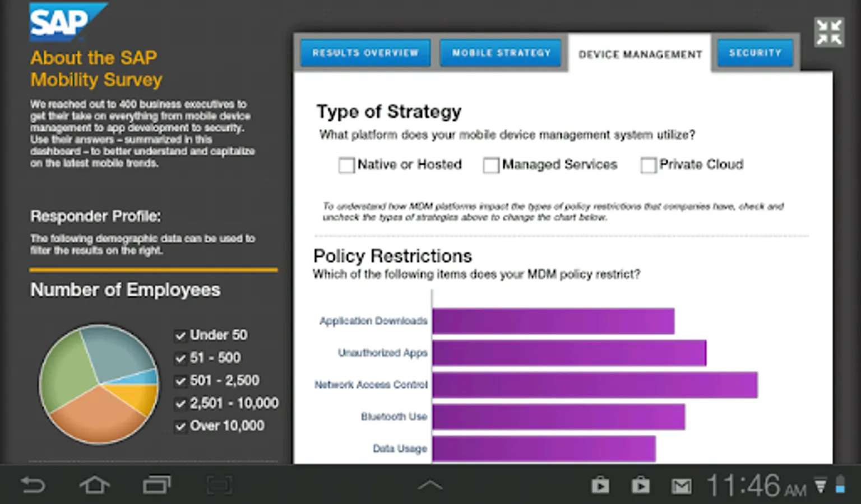Open the mail notification icon
The image size is (861, 504).
pyautogui.click(x=681, y=486)
